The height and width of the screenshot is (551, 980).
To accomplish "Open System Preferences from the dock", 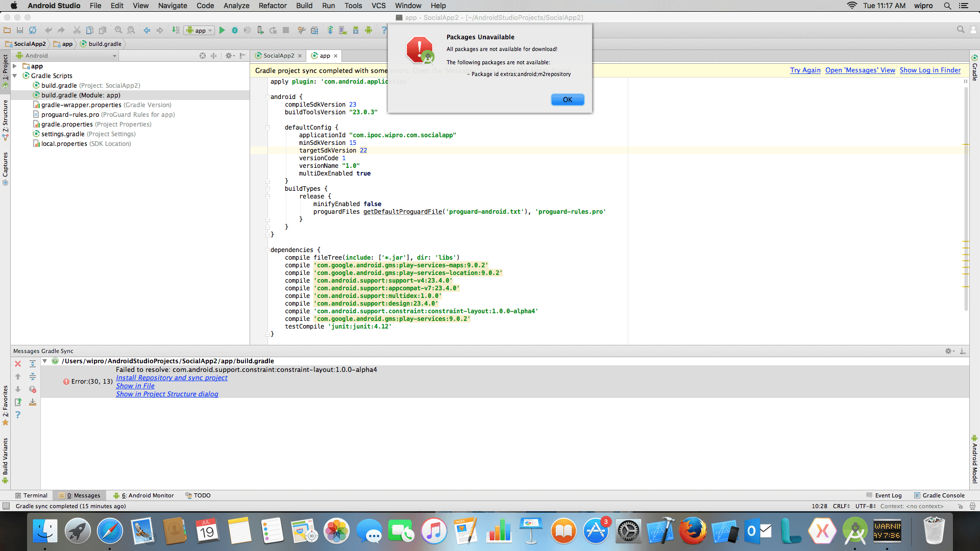I will (x=628, y=531).
